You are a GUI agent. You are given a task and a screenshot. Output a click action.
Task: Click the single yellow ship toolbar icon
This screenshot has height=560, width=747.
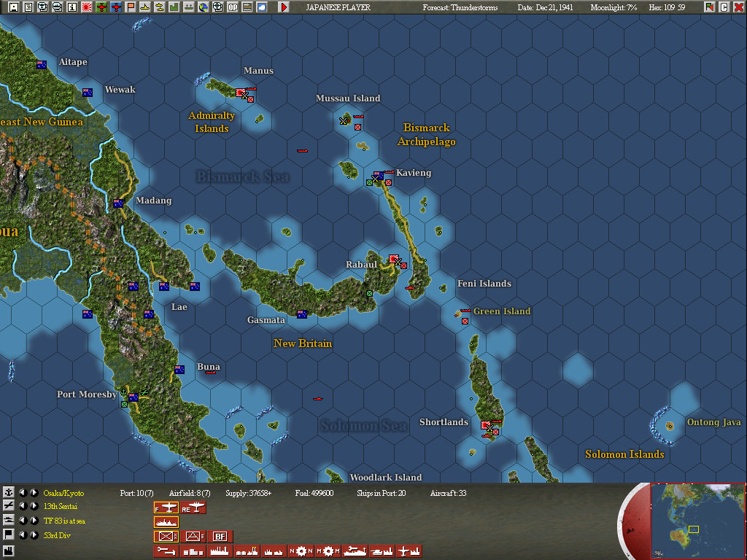click(145, 7)
